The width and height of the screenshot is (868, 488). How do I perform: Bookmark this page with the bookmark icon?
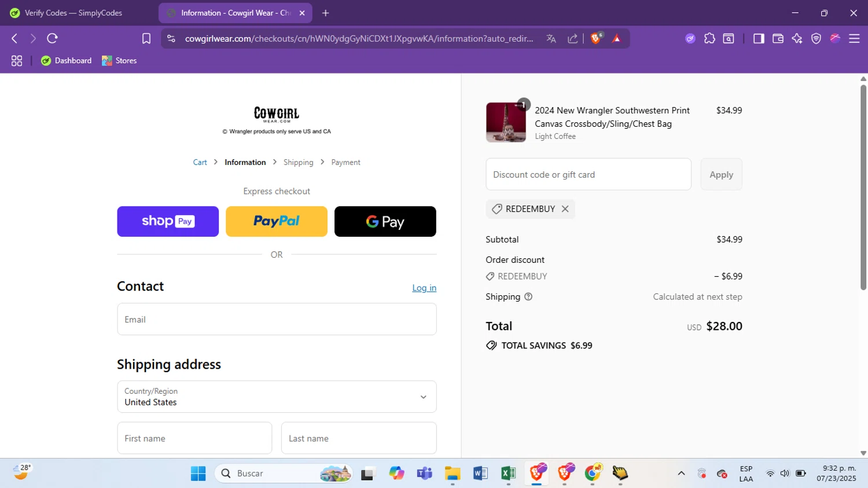pos(146,38)
